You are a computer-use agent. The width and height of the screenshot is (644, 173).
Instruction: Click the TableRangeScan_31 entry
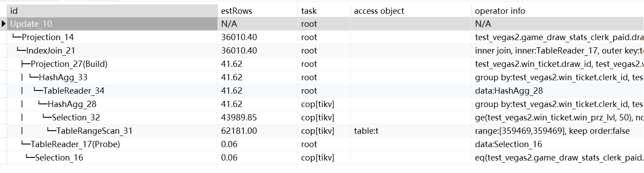(x=94, y=131)
